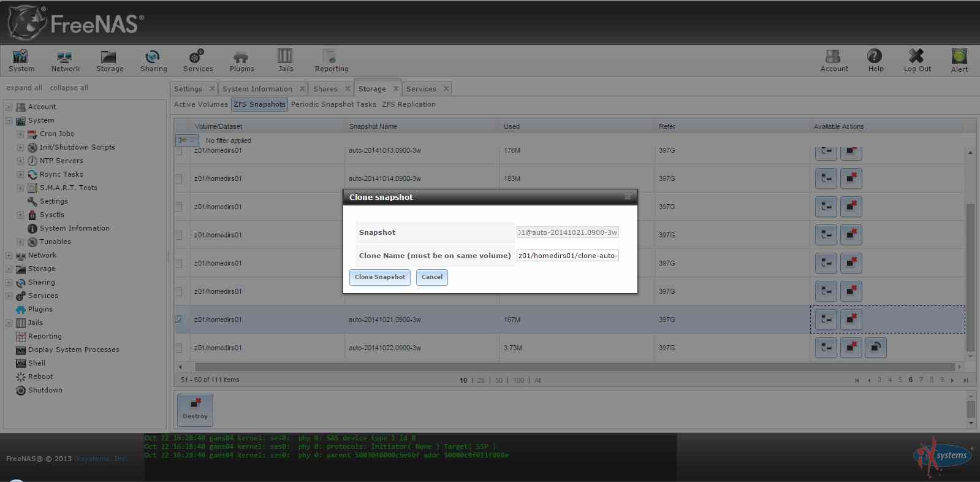Collapse the System tree node
Viewport: 980px width, 482px height.
click(x=9, y=120)
